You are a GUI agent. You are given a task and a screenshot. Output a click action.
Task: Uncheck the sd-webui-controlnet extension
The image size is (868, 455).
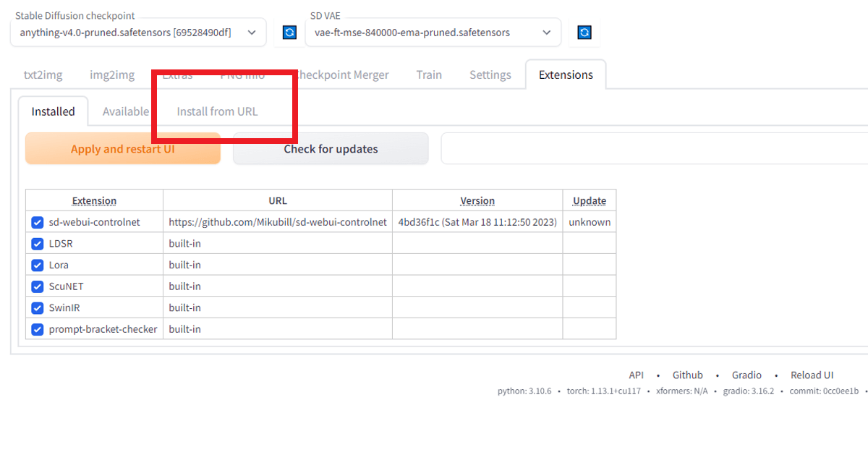38,222
